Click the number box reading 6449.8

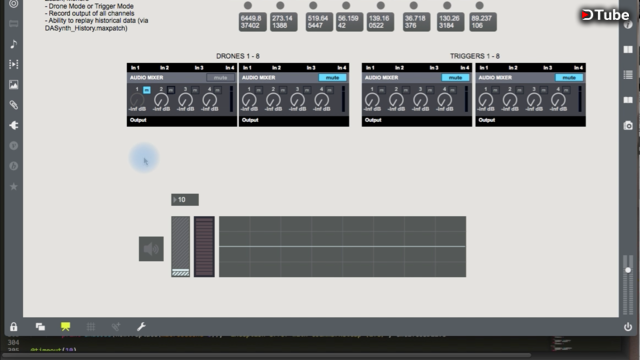(x=252, y=22)
